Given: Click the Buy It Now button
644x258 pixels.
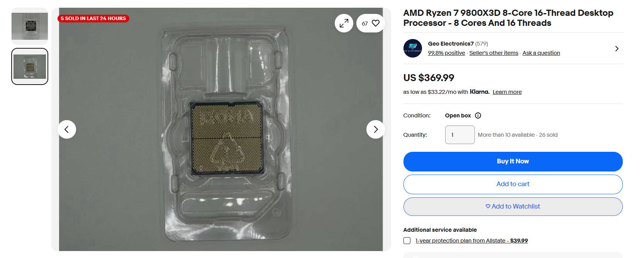Looking at the screenshot, I should coord(513,161).
